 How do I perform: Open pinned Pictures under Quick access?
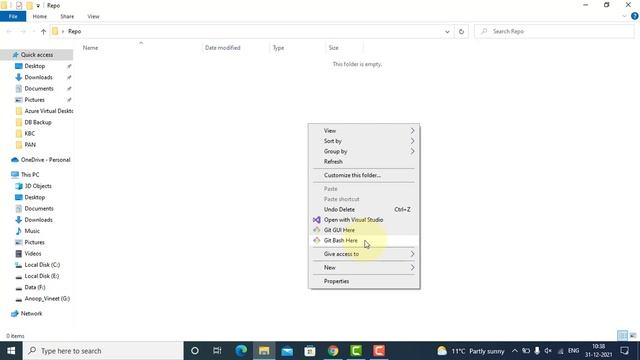(x=34, y=100)
